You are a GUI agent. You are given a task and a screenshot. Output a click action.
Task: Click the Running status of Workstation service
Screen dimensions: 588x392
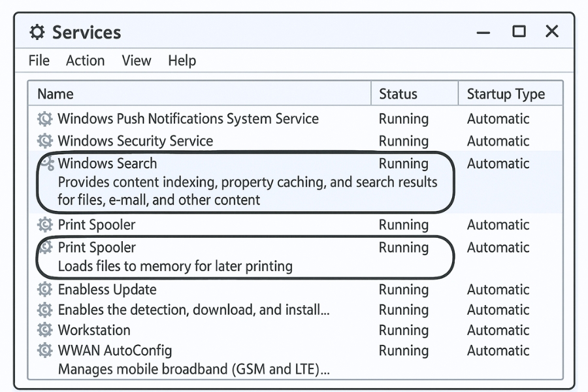pyautogui.click(x=404, y=330)
